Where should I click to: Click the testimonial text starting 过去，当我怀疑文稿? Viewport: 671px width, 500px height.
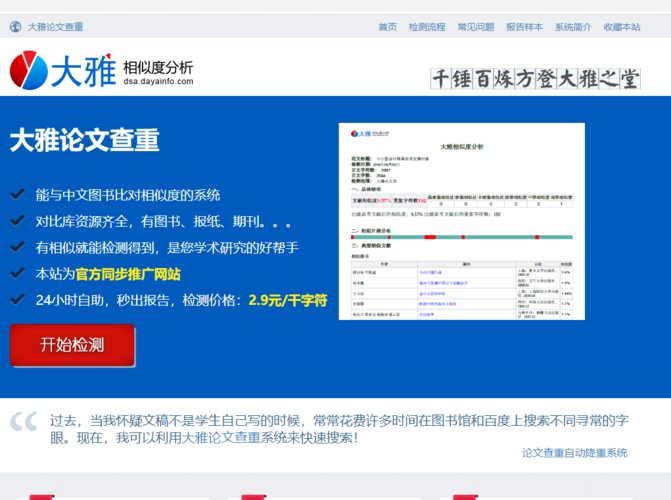click(339, 429)
